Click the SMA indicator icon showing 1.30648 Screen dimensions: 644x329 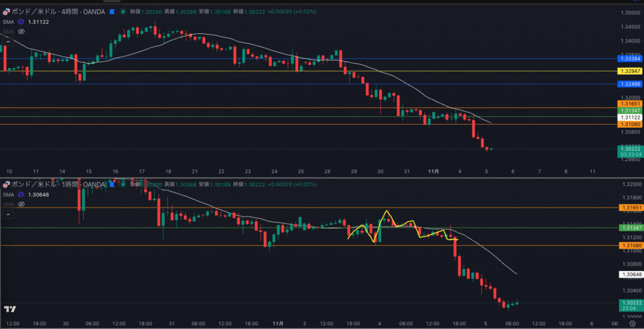21,194
